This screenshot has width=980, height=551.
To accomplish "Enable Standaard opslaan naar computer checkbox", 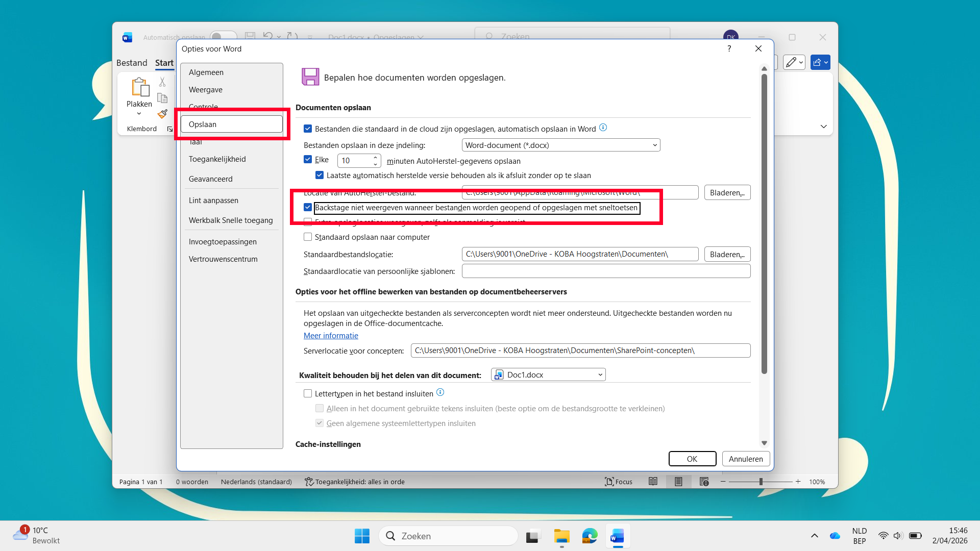I will pyautogui.click(x=308, y=237).
